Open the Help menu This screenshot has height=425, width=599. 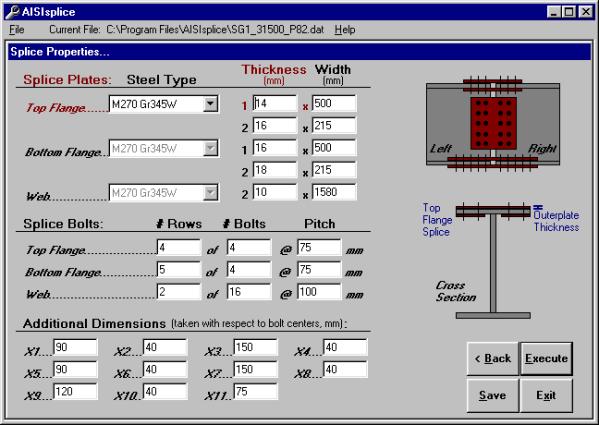[x=345, y=29]
